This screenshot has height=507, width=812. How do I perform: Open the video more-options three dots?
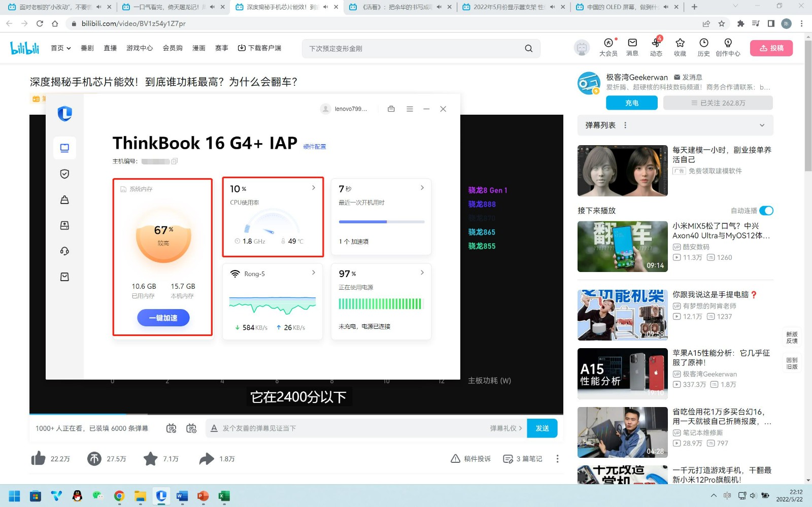pyautogui.click(x=557, y=459)
